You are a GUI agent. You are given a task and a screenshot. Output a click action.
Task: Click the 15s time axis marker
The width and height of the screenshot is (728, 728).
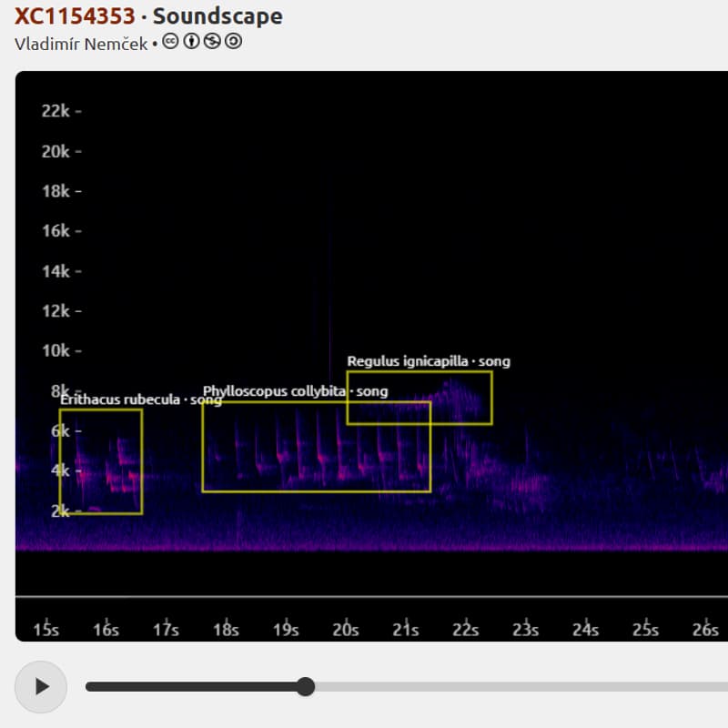46,629
